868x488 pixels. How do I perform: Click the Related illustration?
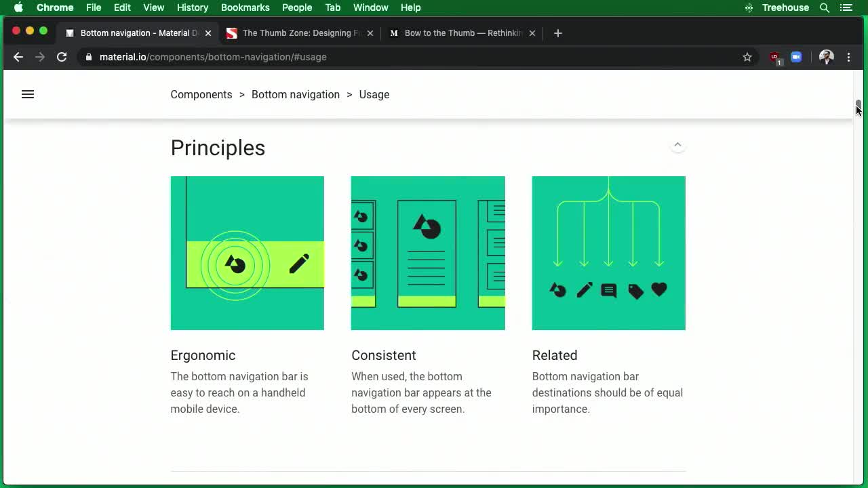(x=609, y=253)
